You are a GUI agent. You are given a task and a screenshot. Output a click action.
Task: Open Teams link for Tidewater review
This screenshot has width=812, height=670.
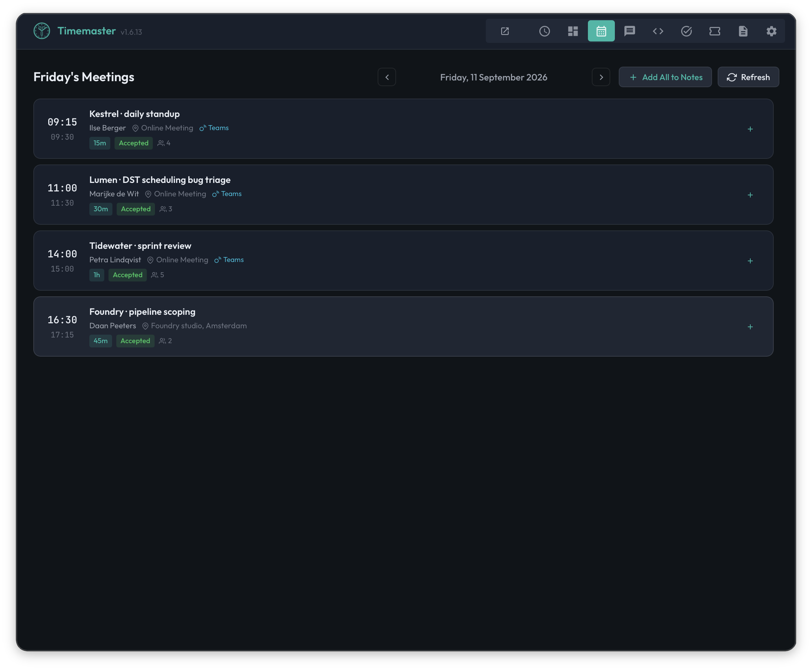point(229,260)
